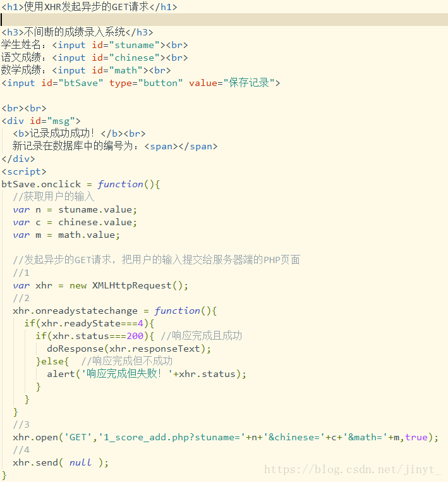The image size is (448, 482).
Task: Click the closing </div> tag
Action: click(x=18, y=159)
